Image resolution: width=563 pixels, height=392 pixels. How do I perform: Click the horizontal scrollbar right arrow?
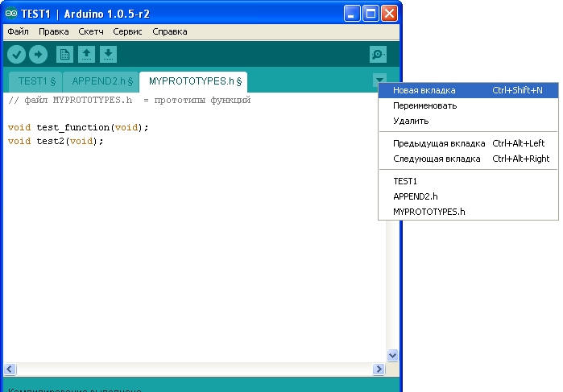[x=379, y=369]
